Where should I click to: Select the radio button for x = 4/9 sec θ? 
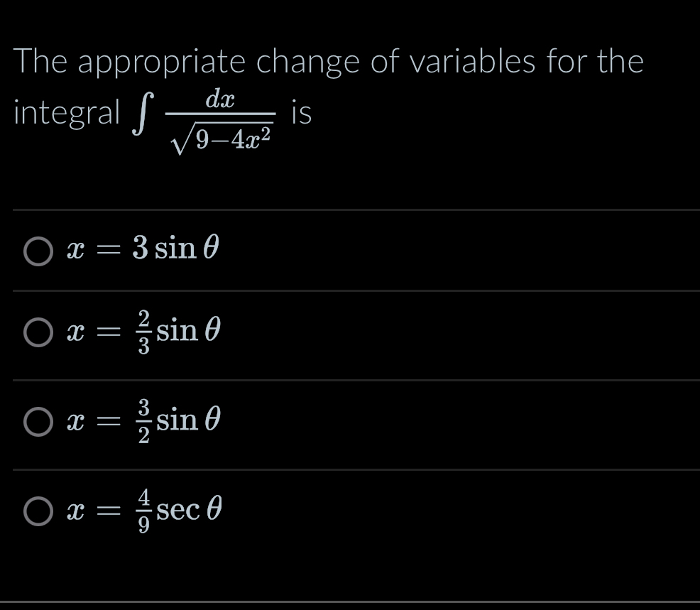coord(39,510)
